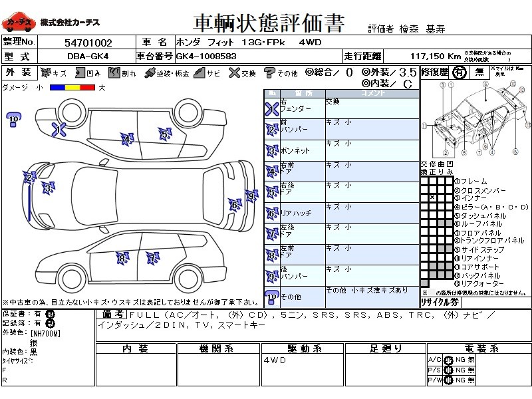Viewport: 532px width, 399px height.
Task: Click the model code DBA-GK4
Action: pyautogui.click(x=88, y=57)
